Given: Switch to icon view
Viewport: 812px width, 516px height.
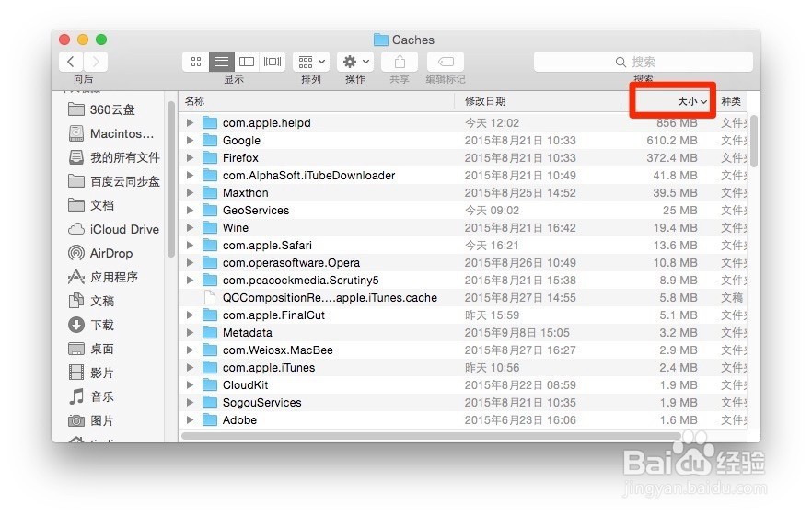Looking at the screenshot, I should 196,62.
